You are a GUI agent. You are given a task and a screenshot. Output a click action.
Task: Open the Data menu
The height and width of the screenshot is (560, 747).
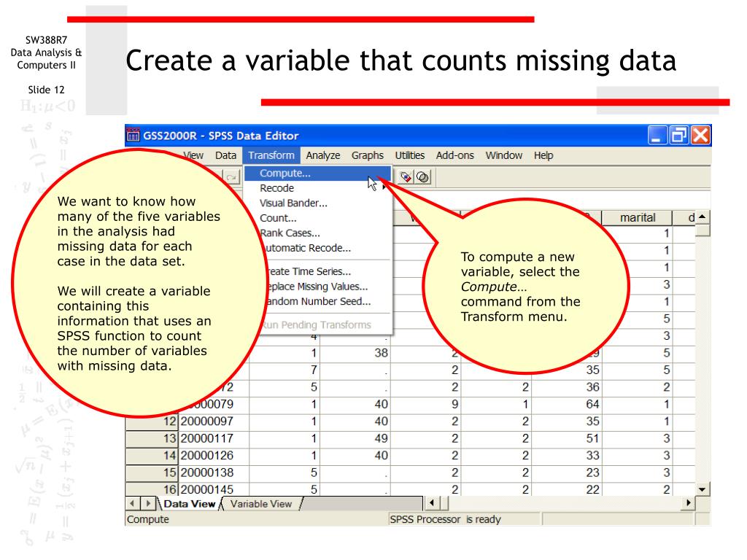tap(225, 155)
